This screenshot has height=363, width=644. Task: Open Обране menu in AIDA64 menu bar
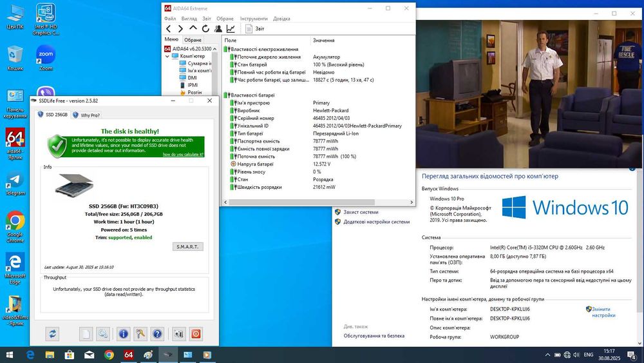pyautogui.click(x=225, y=19)
